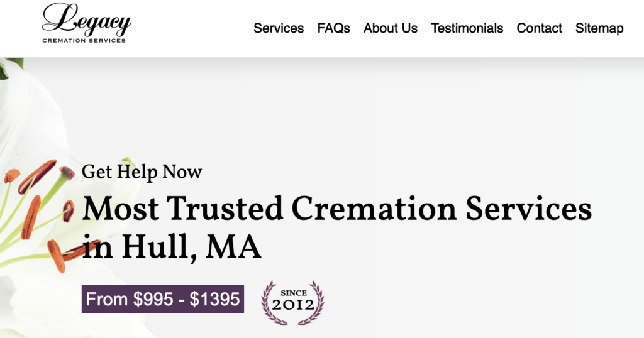
Task: Click the Get Help Now text
Action: 142,172
